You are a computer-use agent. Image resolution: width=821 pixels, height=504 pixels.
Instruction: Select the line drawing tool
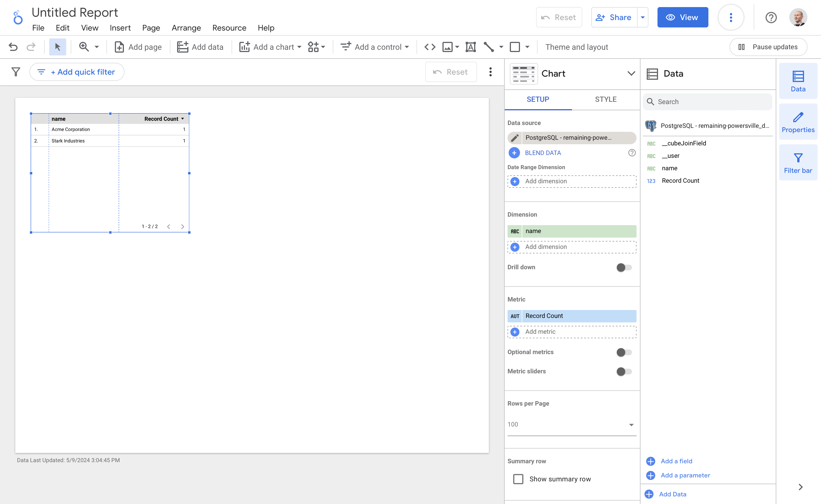[489, 47]
